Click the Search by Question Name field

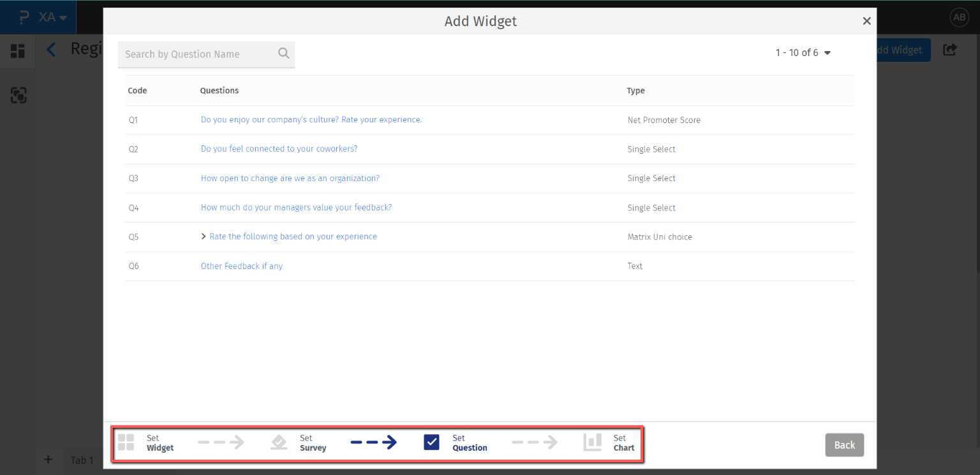(x=198, y=54)
